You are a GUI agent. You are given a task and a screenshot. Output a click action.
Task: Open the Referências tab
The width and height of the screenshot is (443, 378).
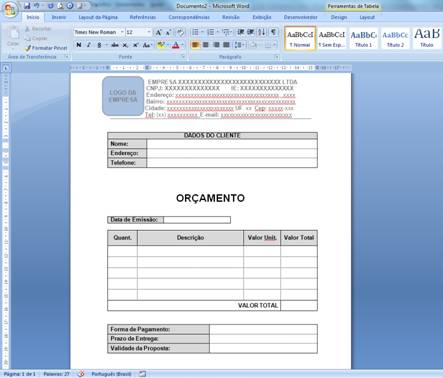143,17
